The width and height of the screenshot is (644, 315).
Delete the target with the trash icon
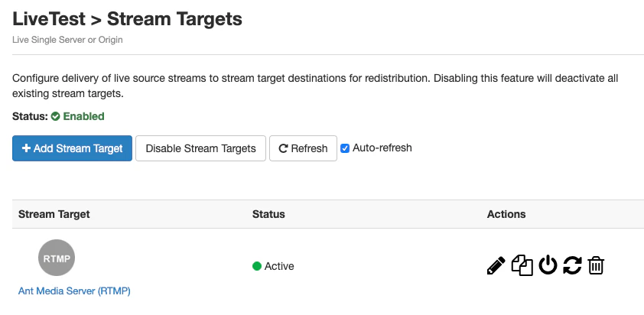(x=596, y=265)
